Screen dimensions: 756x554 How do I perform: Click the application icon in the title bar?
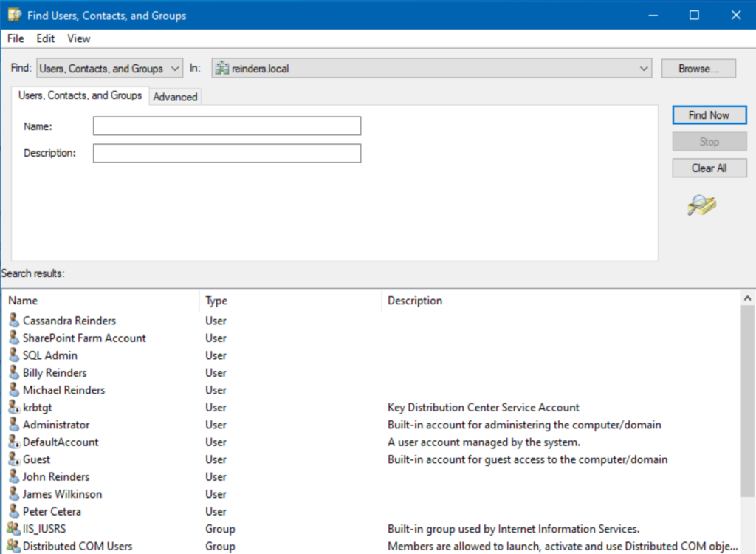coord(13,14)
